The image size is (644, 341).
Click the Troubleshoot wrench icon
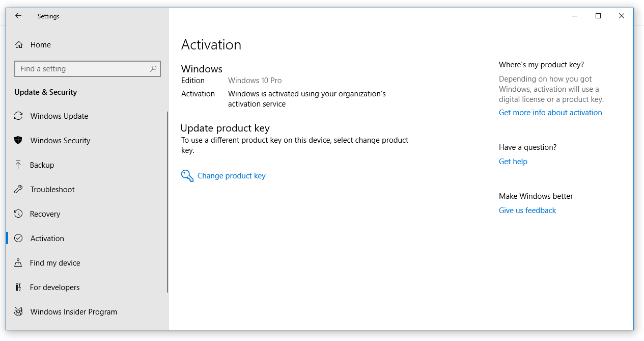click(x=18, y=190)
